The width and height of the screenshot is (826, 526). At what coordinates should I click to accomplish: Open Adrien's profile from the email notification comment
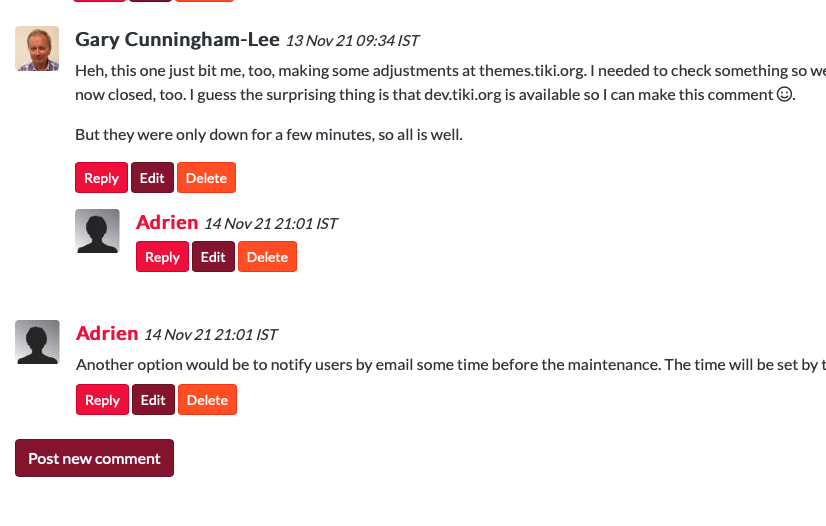107,333
